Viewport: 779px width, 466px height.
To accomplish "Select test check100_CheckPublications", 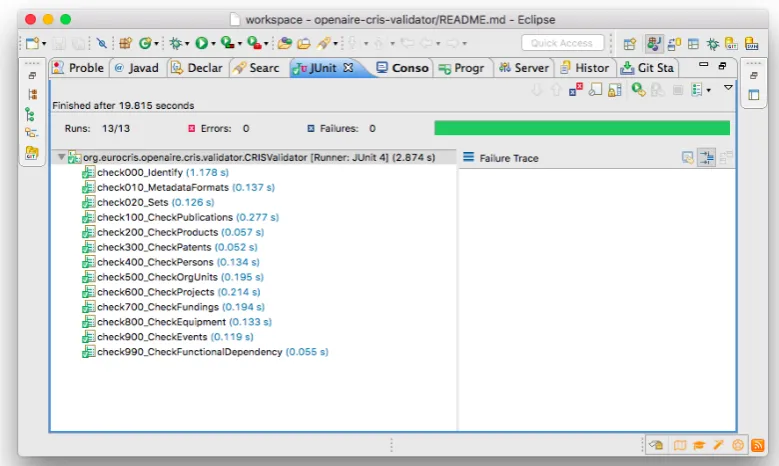I will 180,217.
